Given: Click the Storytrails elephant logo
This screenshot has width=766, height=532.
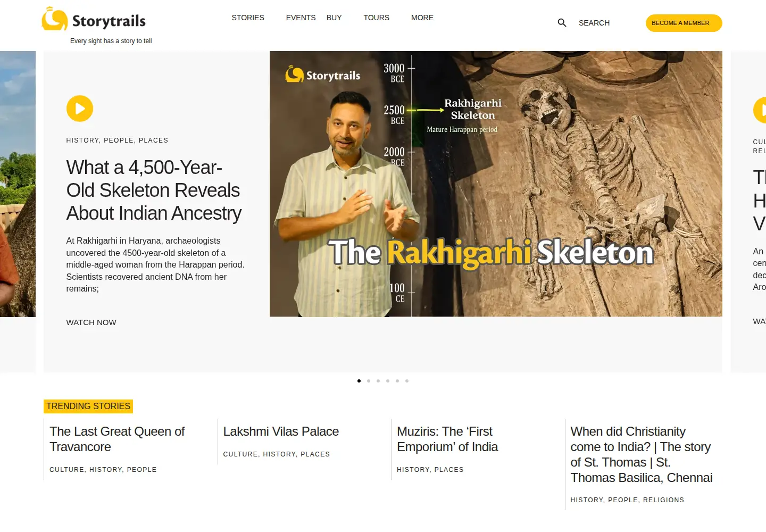Looking at the screenshot, I should pyautogui.click(x=94, y=19).
